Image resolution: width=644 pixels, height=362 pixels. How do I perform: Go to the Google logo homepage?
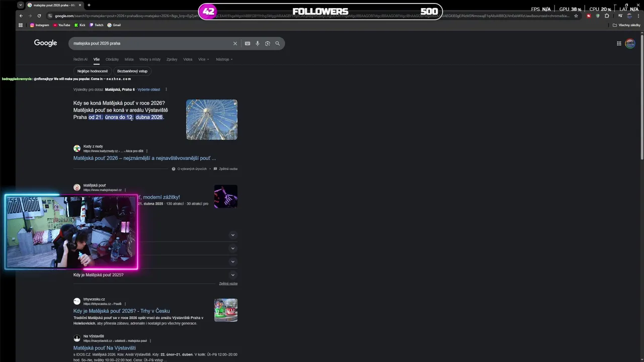[45, 43]
